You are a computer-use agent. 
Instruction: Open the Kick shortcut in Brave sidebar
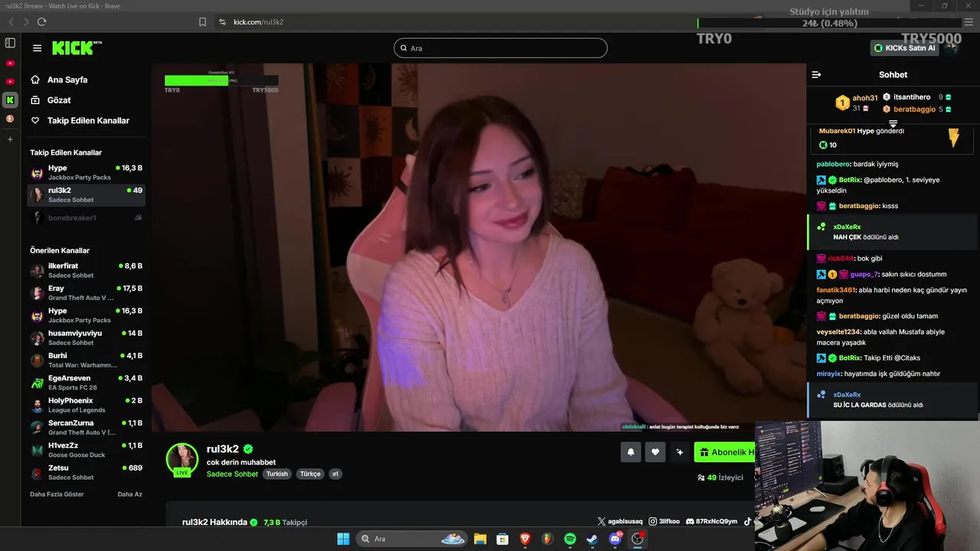[10, 99]
